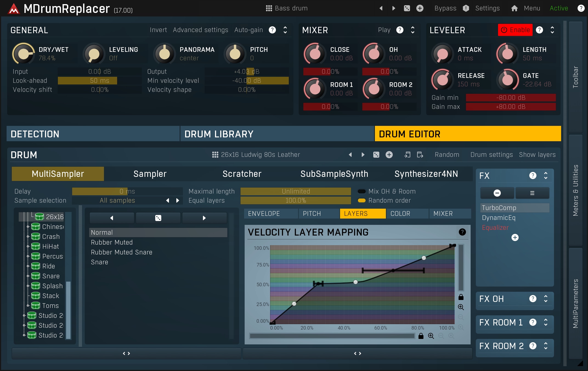The width and height of the screenshot is (588, 371).
Task: Click the drum randomize dice icon in DRUM header
Action: (376, 155)
